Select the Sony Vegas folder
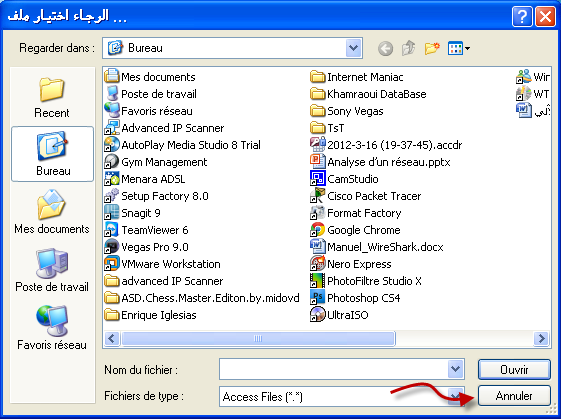Screen dimensions: 561x419 (x=346, y=111)
